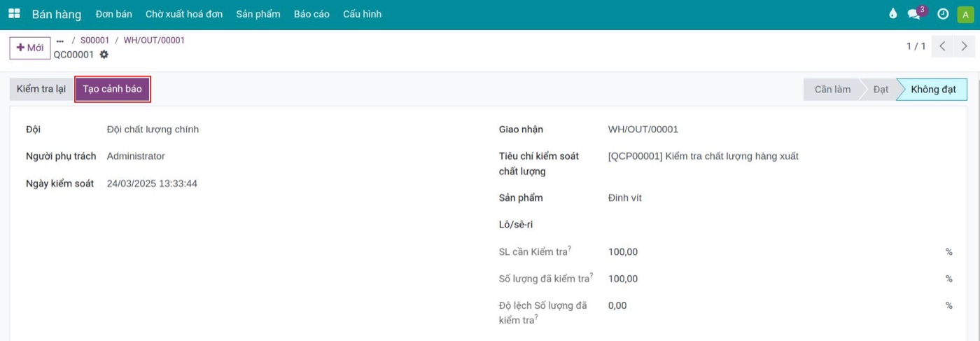Viewport: 980px width, 341px height.
Task: Click the Số lượng đã kiểm tra label
Action: [545, 279]
